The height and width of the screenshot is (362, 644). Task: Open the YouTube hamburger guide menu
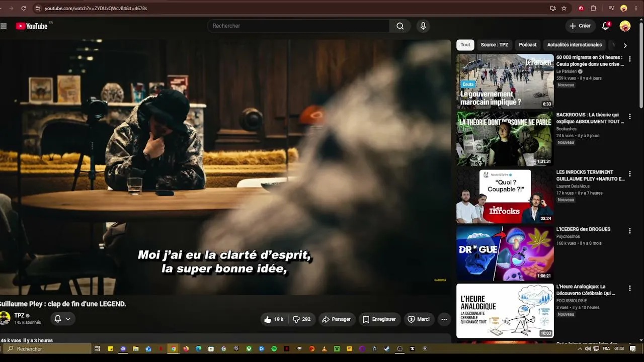click(x=4, y=26)
